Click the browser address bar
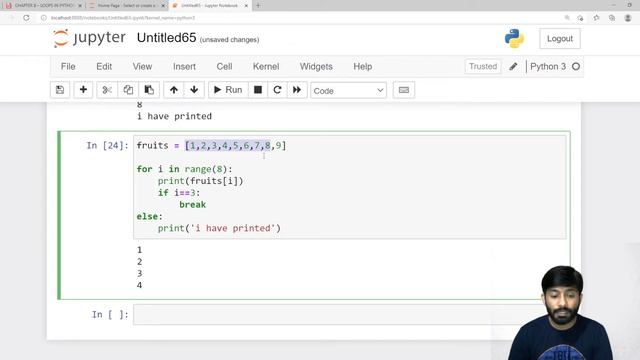Viewport: 640px width, 360px height. pyautogui.click(x=302, y=18)
